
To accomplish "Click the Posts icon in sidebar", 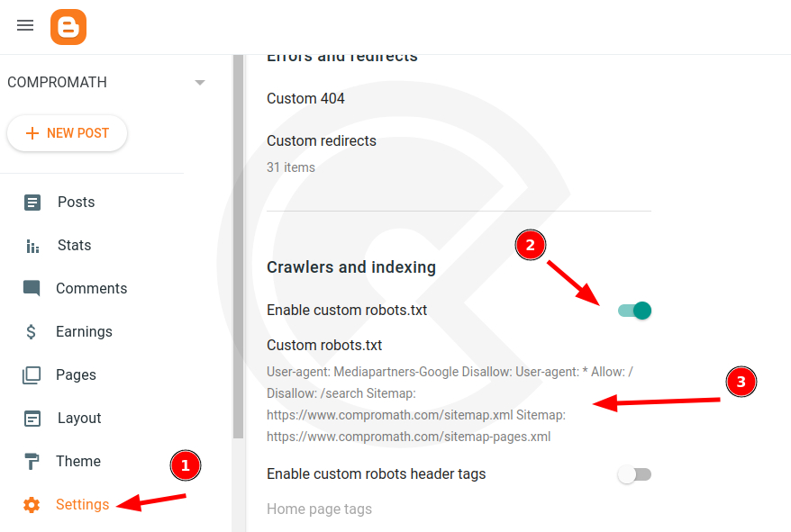I will tap(32, 203).
